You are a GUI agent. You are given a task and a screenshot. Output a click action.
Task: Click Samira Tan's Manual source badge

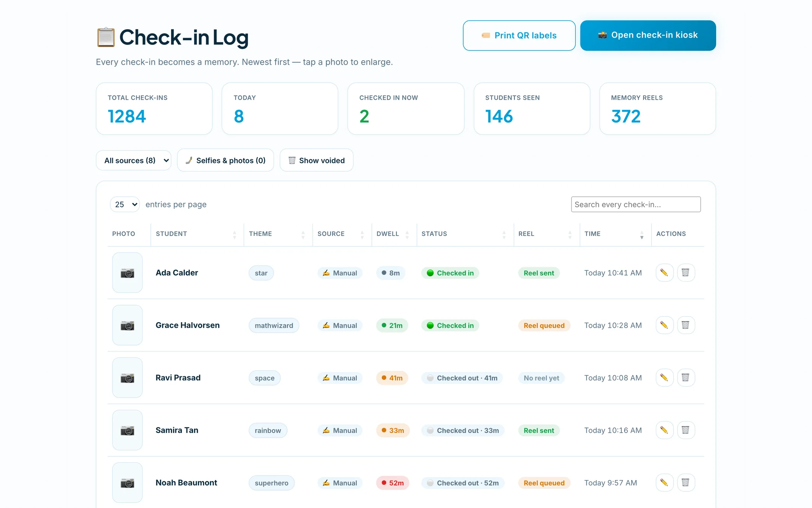tap(340, 430)
